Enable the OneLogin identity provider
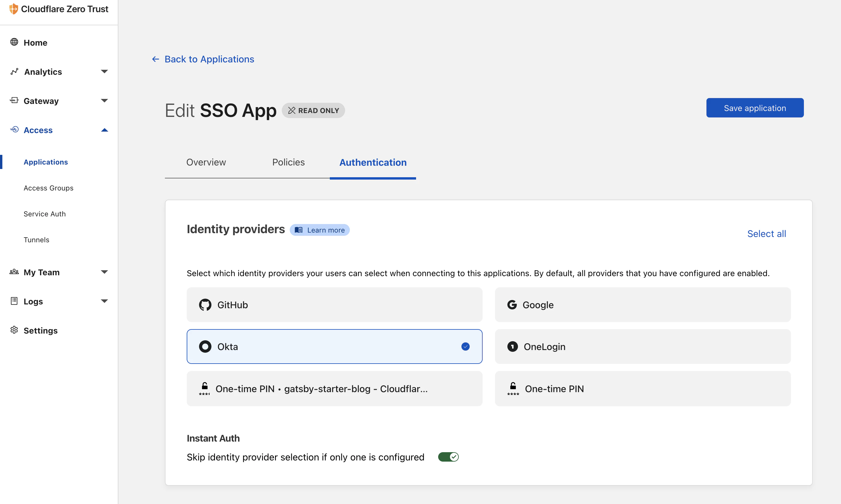 [x=643, y=346]
